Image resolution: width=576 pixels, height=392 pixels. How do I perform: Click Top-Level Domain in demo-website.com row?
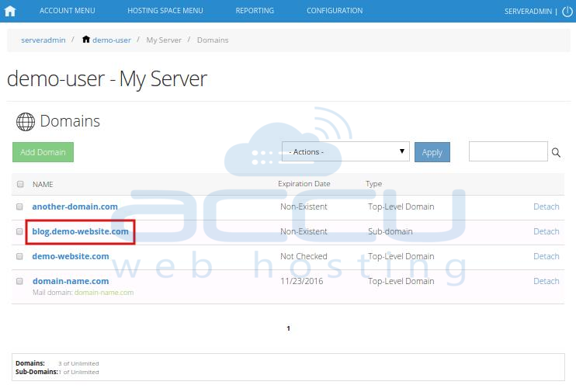[401, 256]
